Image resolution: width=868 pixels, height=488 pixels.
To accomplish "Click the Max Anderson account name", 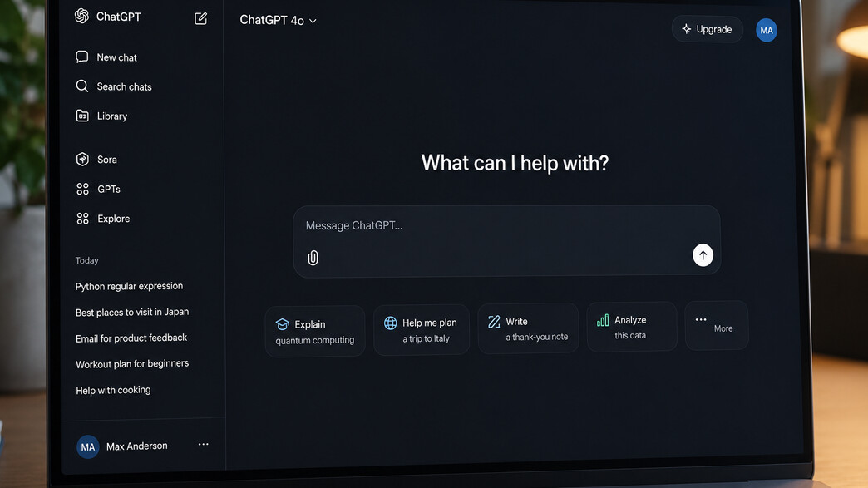I will [136, 446].
